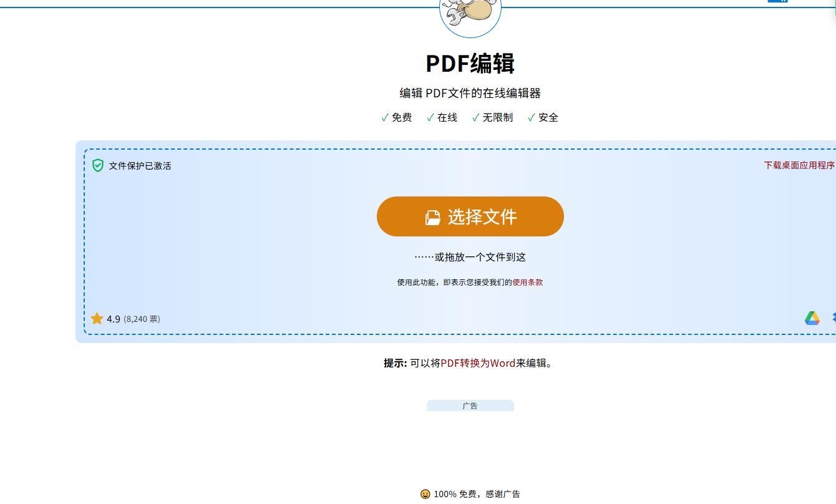Click the 在线 checkmark feature

click(x=442, y=117)
